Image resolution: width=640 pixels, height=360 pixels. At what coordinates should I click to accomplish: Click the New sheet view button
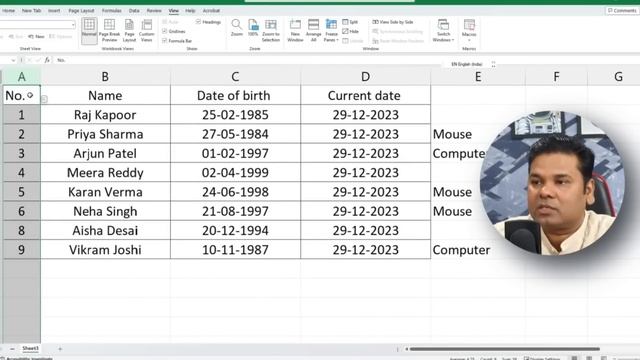click(x=36, y=37)
